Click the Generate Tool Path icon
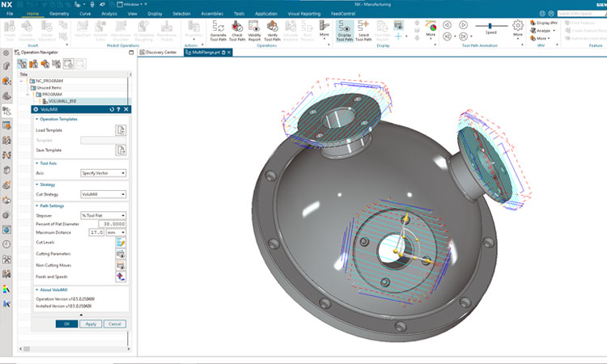 coord(218,27)
